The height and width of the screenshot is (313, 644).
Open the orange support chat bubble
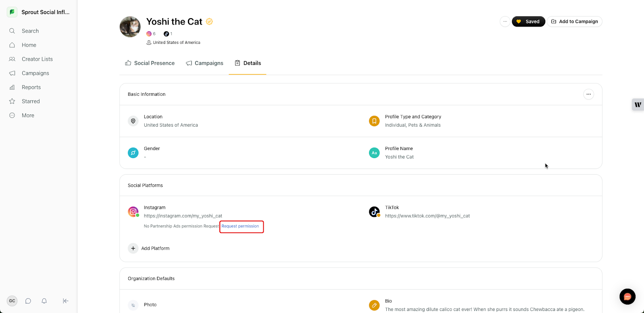click(x=627, y=297)
